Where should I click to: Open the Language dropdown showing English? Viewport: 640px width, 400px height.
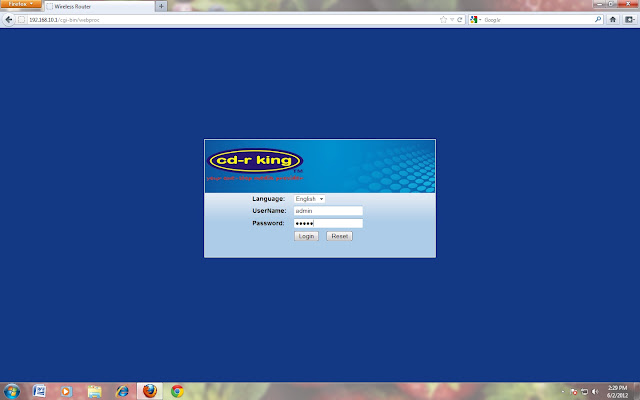coord(309,199)
